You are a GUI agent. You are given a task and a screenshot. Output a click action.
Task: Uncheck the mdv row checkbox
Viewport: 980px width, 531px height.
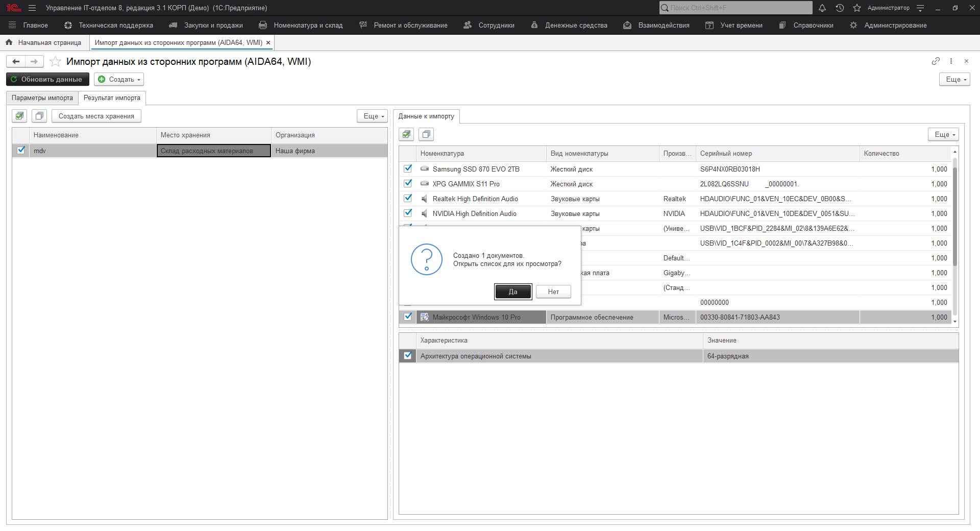point(21,150)
